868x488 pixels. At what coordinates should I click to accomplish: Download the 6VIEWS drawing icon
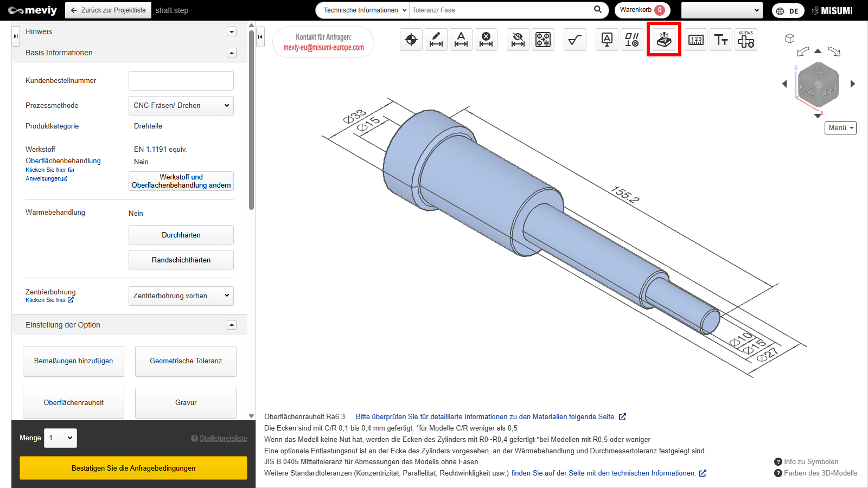(x=746, y=40)
